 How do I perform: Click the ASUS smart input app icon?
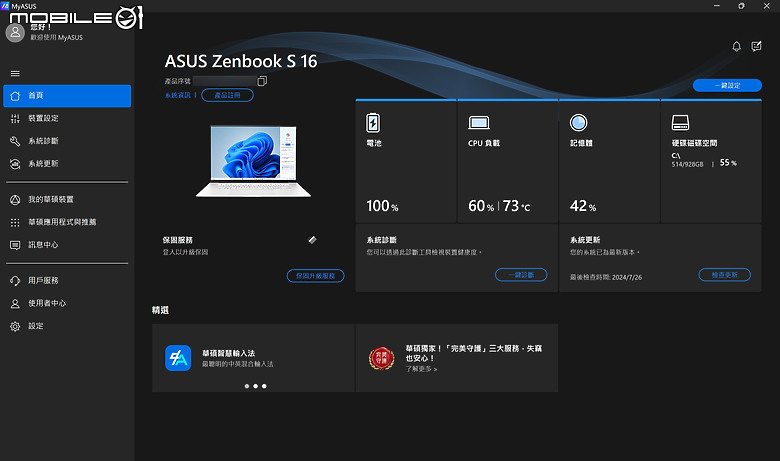click(178, 358)
